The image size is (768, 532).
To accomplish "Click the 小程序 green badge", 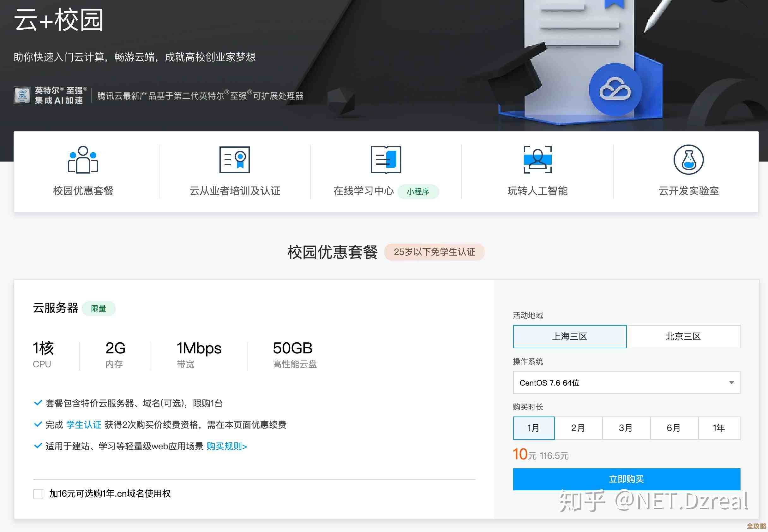I will click(x=418, y=191).
